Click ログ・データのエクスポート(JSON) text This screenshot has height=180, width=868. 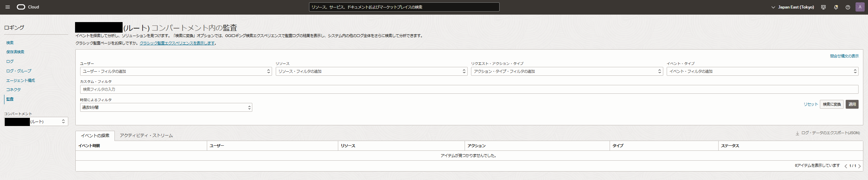830,133
